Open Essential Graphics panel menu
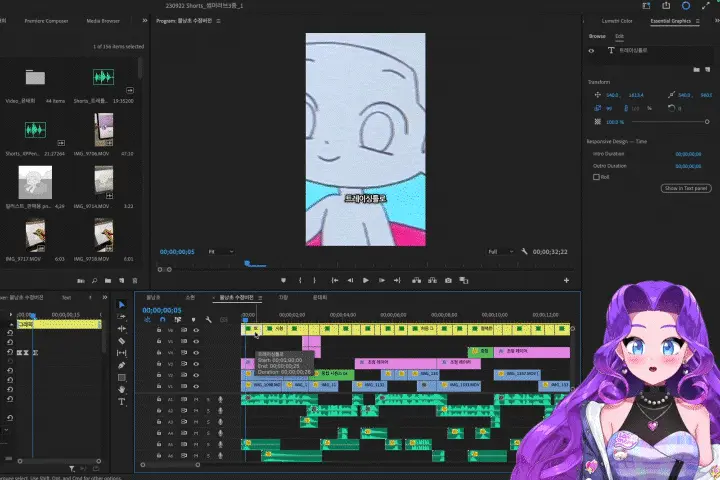Image resolution: width=720 pixels, height=480 pixels. [698, 21]
